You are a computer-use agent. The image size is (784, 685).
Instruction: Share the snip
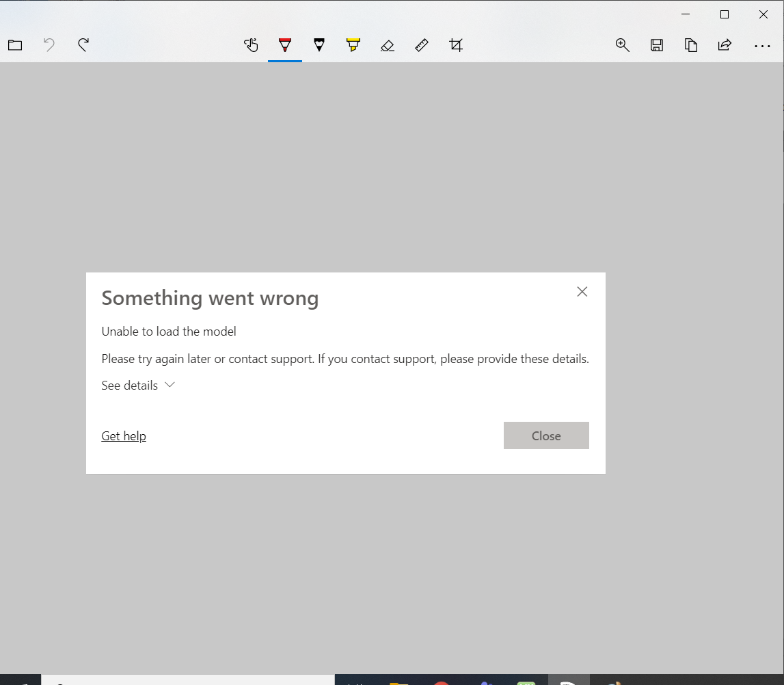725,46
